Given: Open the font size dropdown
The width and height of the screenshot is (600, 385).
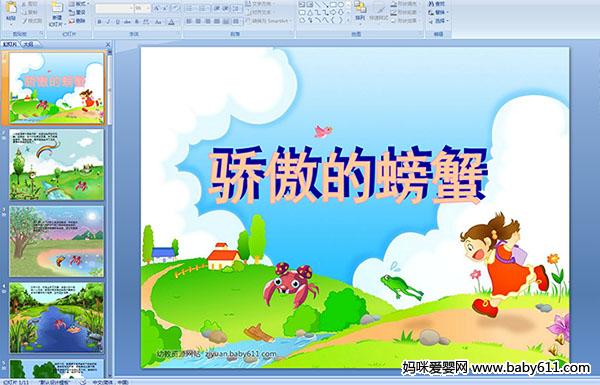Looking at the screenshot, I should coord(143,8).
